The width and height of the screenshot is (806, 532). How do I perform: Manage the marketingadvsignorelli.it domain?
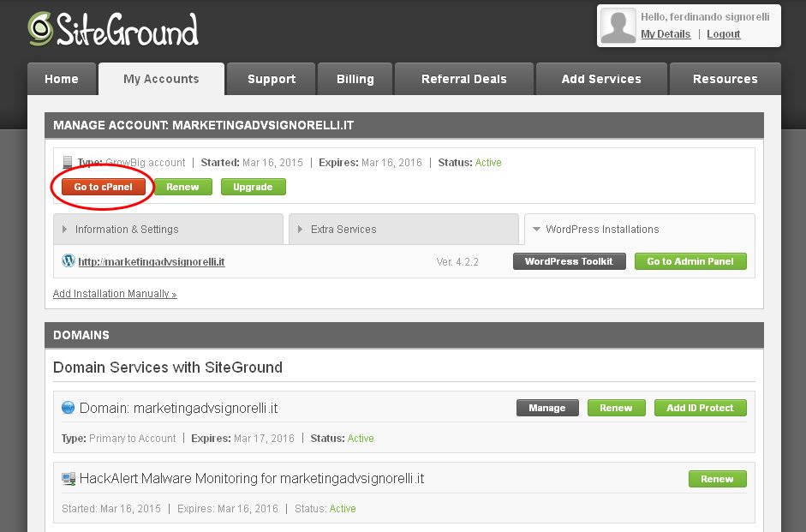click(547, 408)
